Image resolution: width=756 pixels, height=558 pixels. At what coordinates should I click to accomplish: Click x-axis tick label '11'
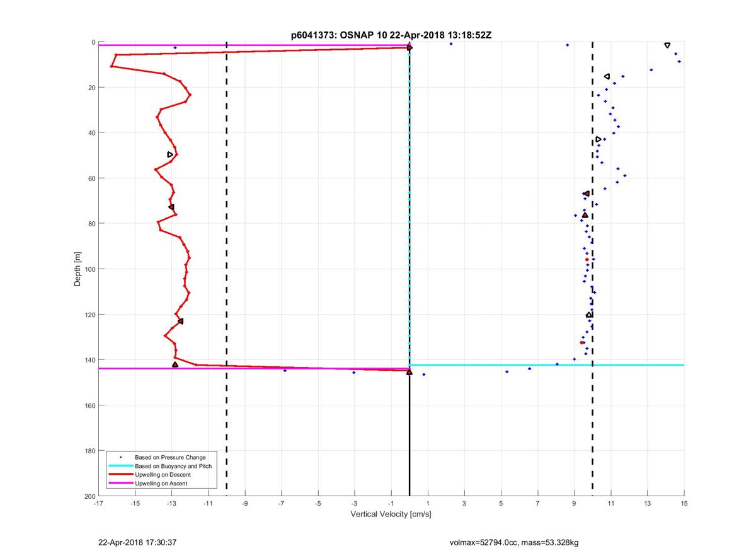[610, 503]
